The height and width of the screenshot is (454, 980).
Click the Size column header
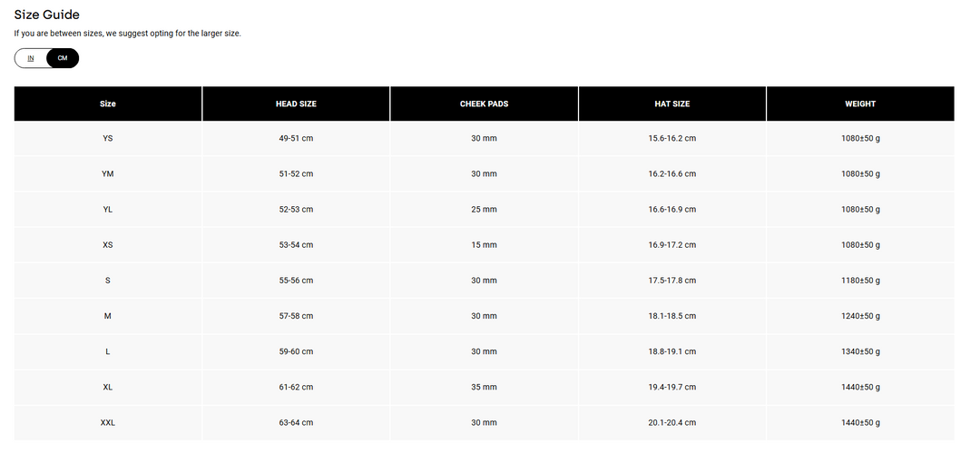tap(108, 104)
